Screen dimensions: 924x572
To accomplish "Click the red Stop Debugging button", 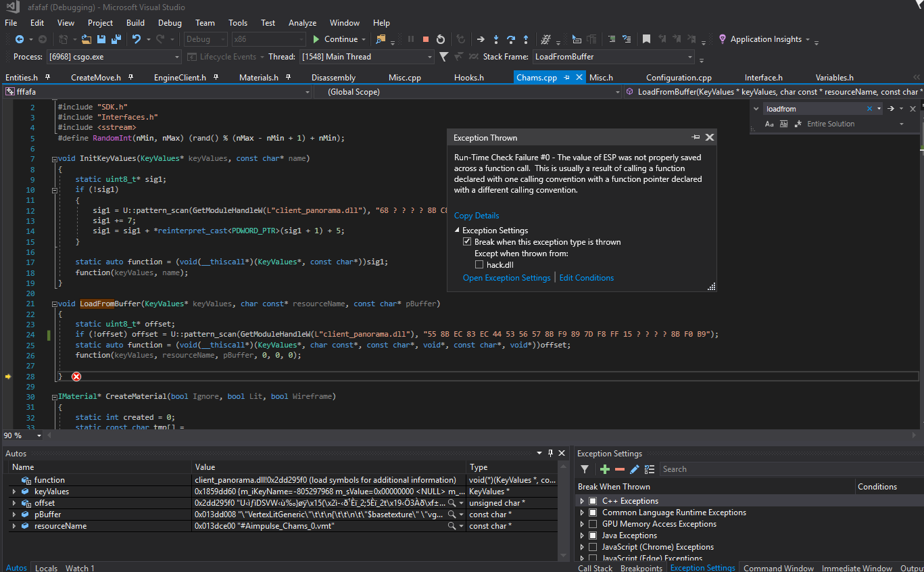I will point(426,39).
